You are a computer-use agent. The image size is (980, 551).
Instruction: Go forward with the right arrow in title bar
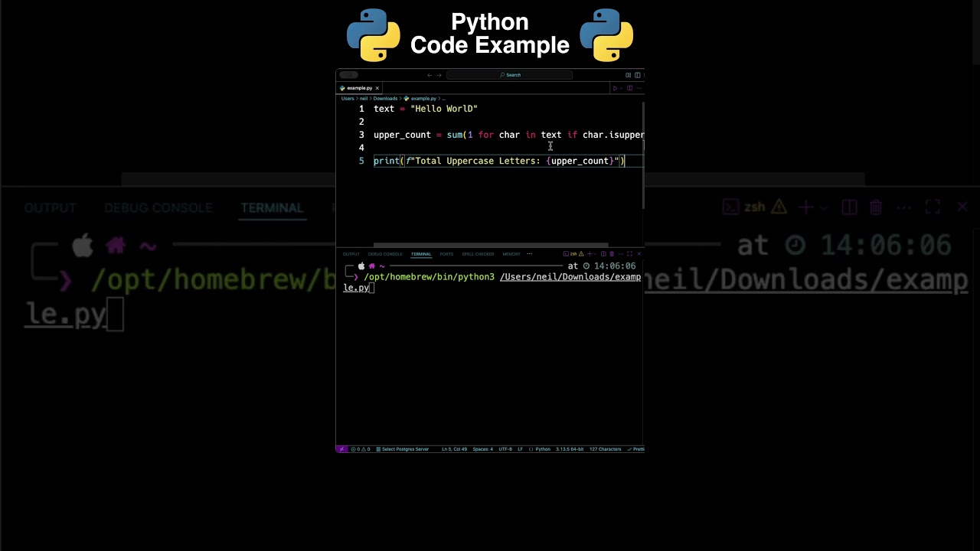coord(439,75)
